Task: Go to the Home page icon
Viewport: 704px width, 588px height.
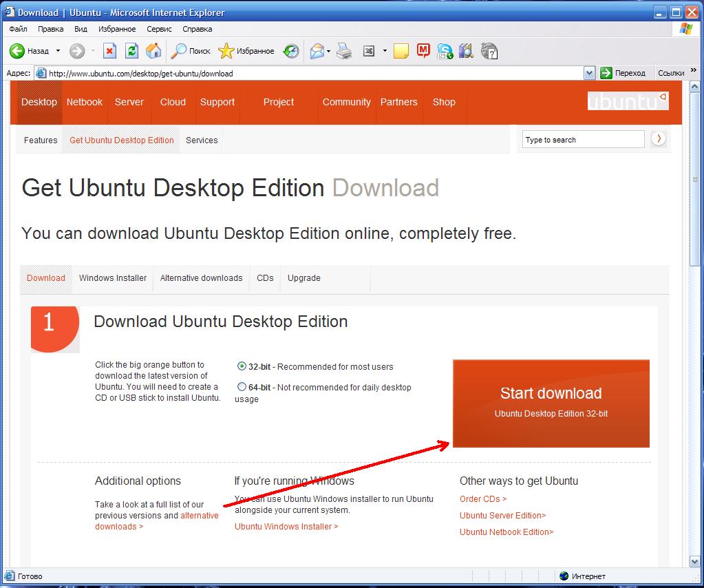Action: click(153, 51)
